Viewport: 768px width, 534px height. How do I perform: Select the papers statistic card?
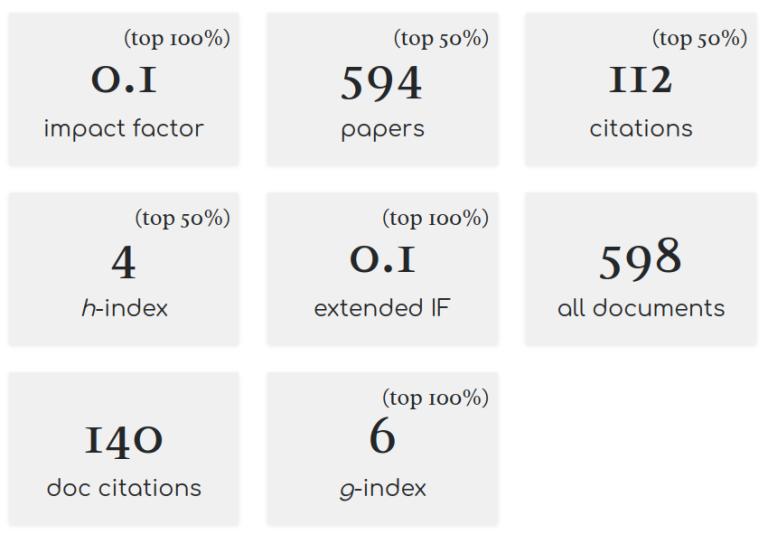click(x=383, y=89)
